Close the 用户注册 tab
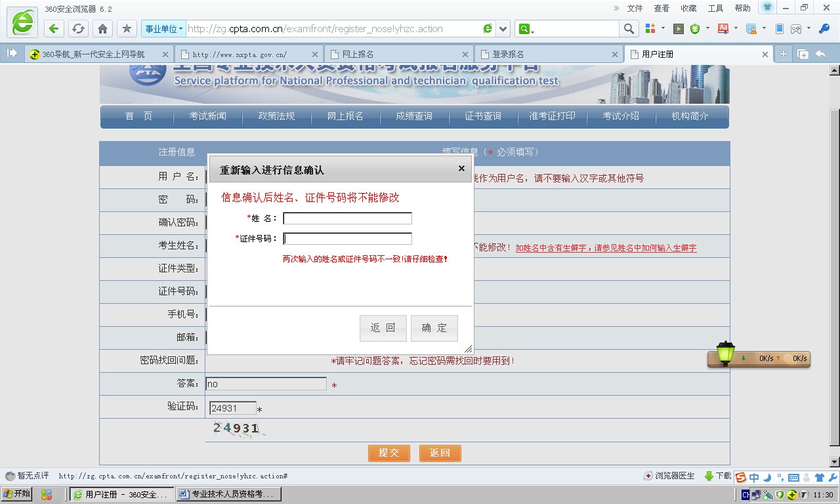This screenshot has width=840, height=504. pyautogui.click(x=765, y=54)
